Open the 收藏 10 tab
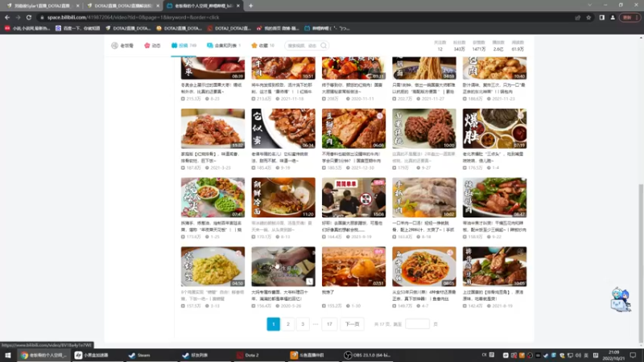 (263, 46)
